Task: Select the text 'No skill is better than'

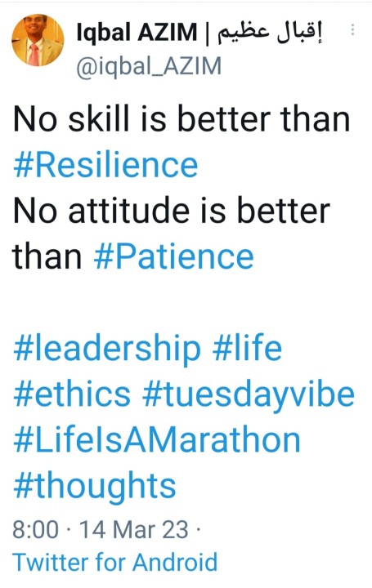Action: pyautogui.click(x=182, y=119)
